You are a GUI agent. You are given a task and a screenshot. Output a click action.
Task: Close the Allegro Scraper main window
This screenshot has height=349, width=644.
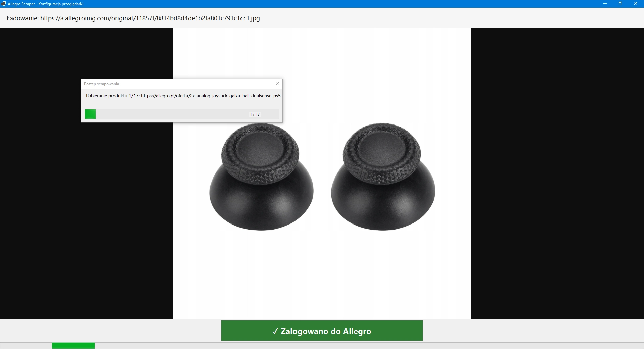point(635,4)
